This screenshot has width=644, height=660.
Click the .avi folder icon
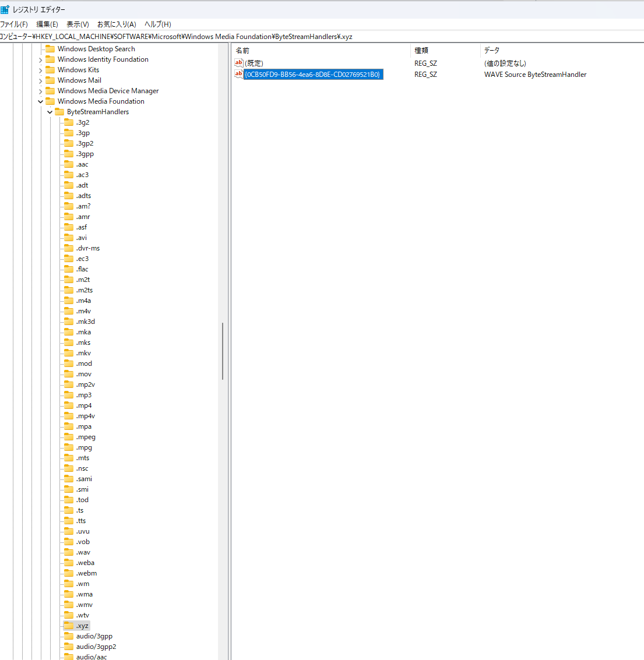click(x=69, y=238)
